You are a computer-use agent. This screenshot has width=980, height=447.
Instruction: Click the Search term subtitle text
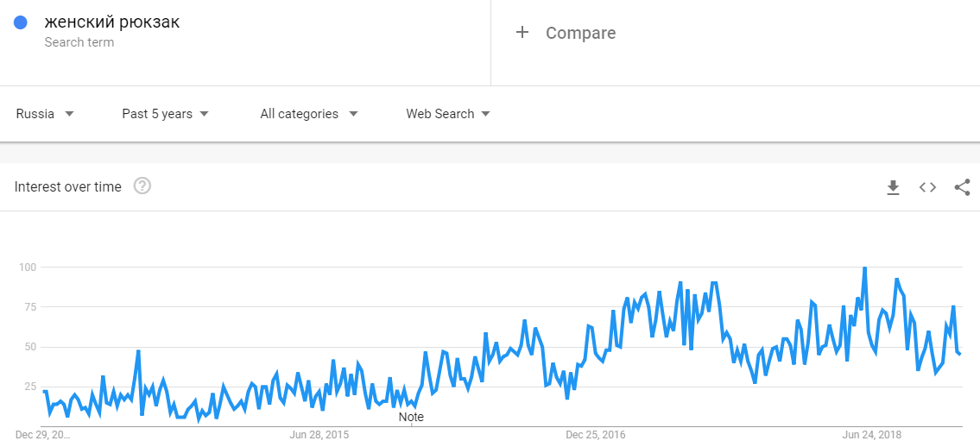click(79, 42)
